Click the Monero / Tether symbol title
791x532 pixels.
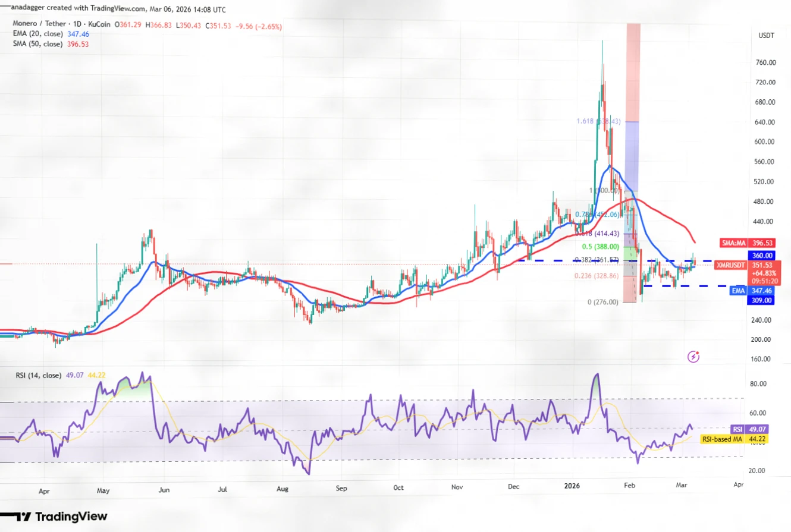[42, 26]
